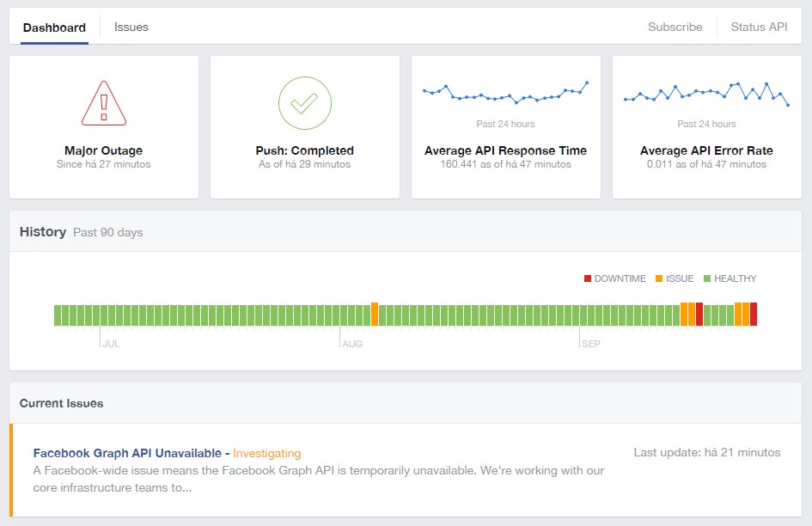Click 'Past 24 hours' under response time chart
This screenshot has height=526, width=812.
pos(505,124)
